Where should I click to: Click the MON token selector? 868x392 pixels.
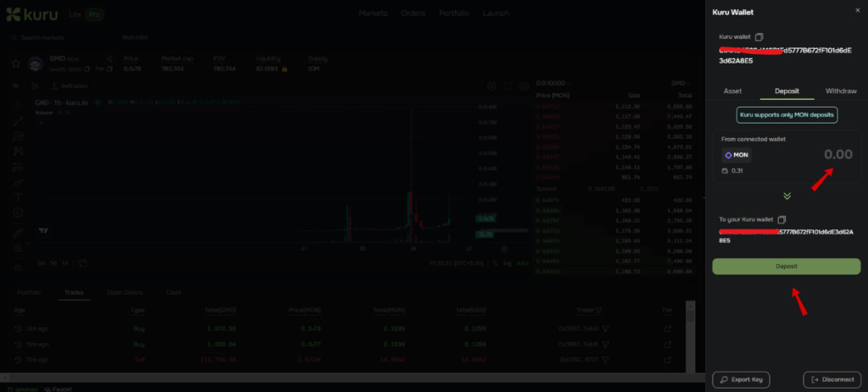(x=737, y=155)
